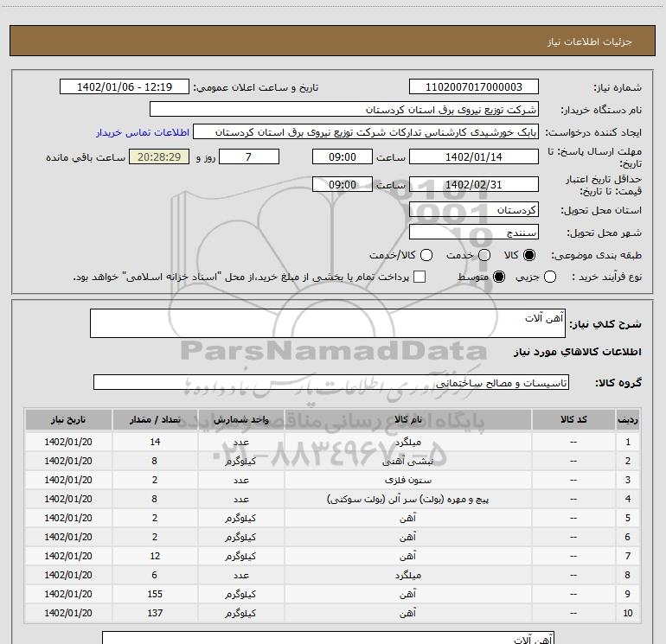The image size is (666, 644).
Task: Click پیچ و مهره (بولت) سر آلن row
Action: 408,500
